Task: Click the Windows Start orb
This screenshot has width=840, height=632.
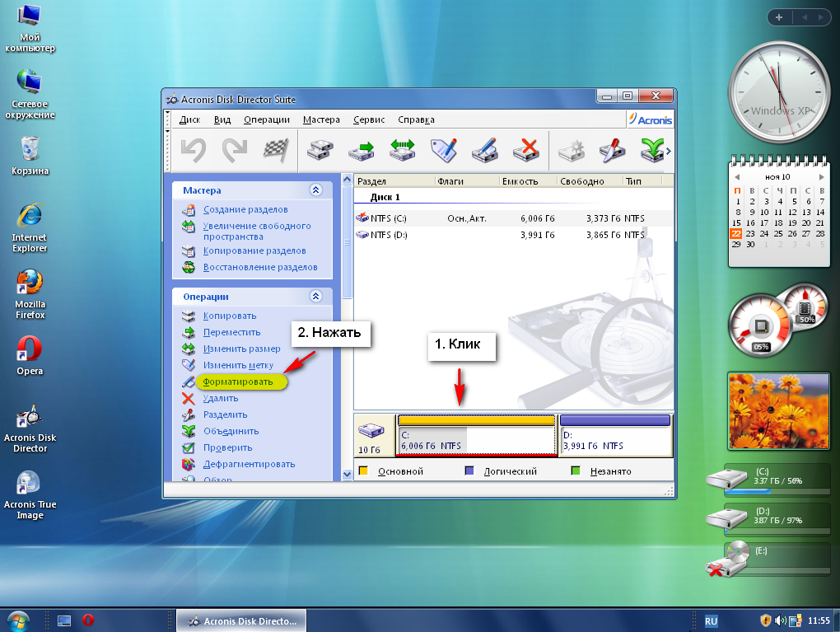Action: [17, 620]
